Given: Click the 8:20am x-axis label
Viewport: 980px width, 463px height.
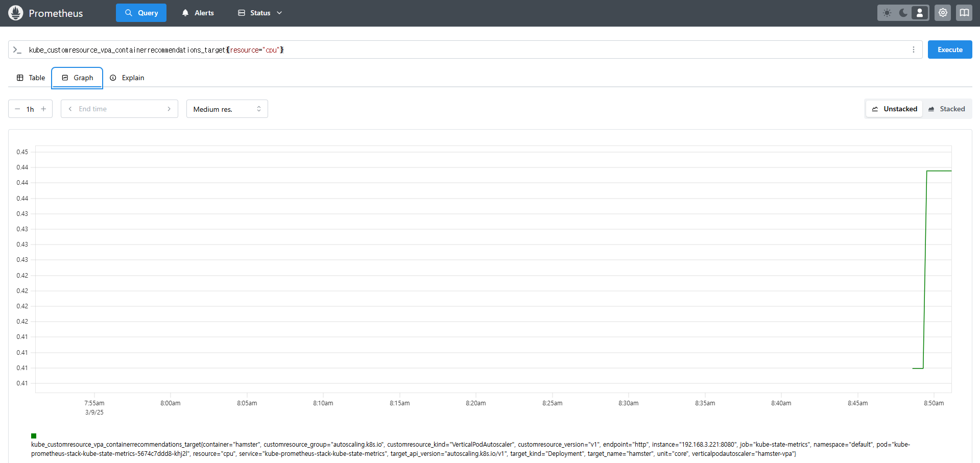Looking at the screenshot, I should pos(476,403).
